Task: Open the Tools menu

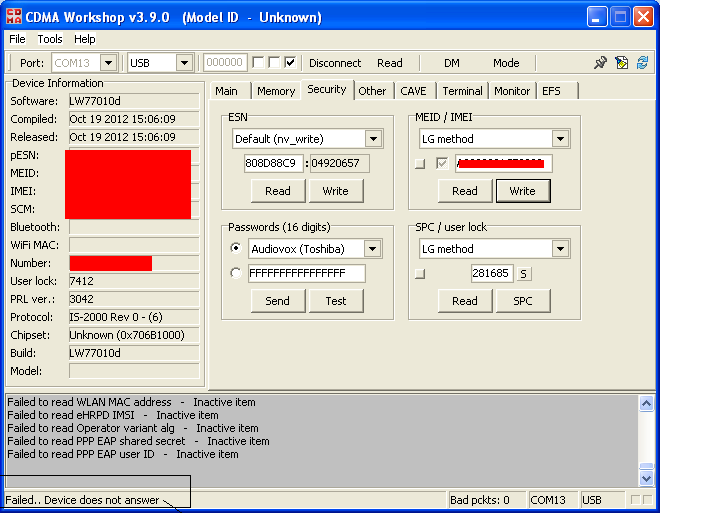Action: coord(50,39)
